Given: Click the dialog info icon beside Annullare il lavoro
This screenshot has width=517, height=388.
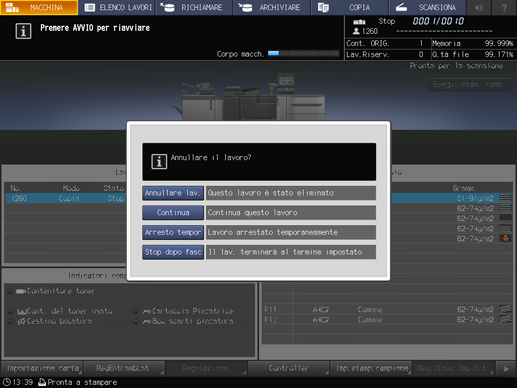Looking at the screenshot, I should point(159,162).
